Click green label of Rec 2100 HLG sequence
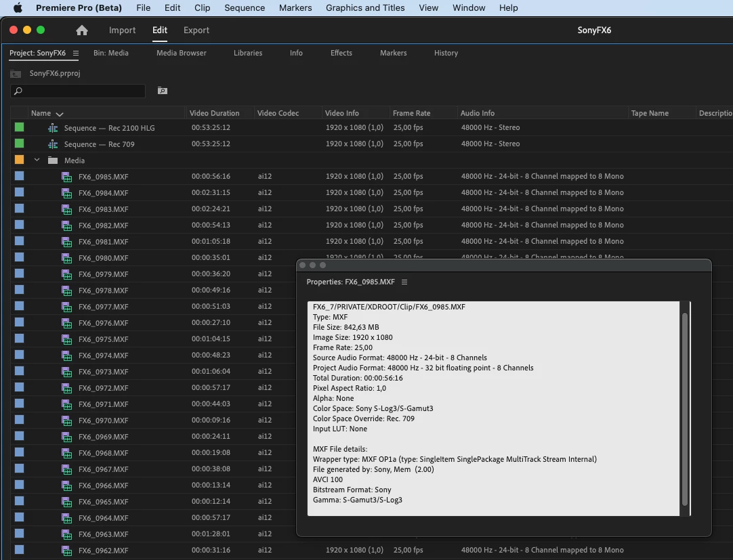Viewport: 733px width, 560px height. click(19, 127)
